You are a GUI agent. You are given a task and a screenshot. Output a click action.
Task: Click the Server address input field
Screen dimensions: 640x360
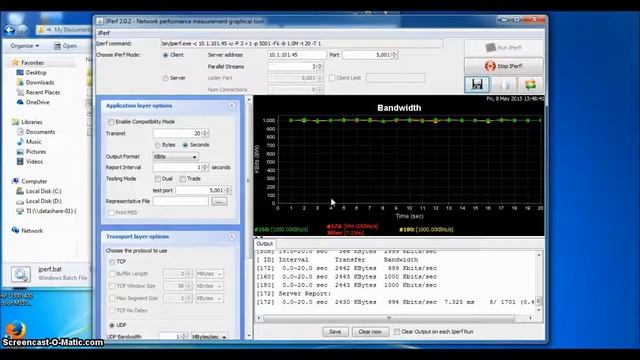[x=297, y=55]
